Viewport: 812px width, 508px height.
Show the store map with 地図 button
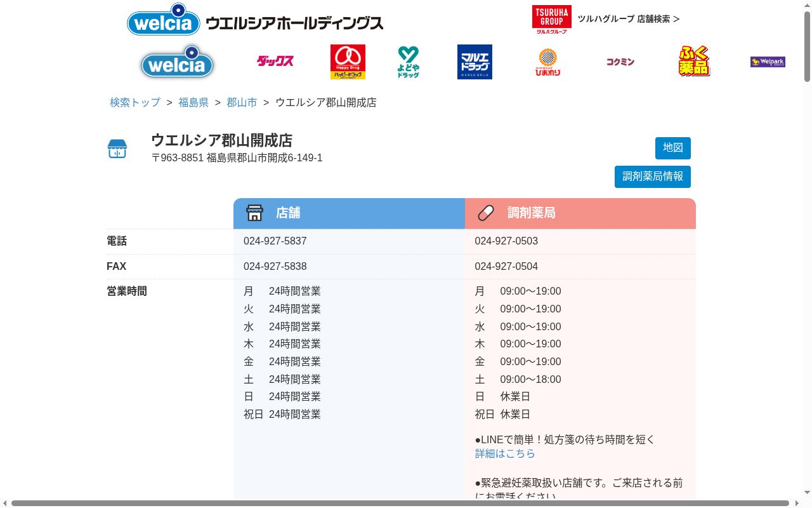(x=673, y=148)
